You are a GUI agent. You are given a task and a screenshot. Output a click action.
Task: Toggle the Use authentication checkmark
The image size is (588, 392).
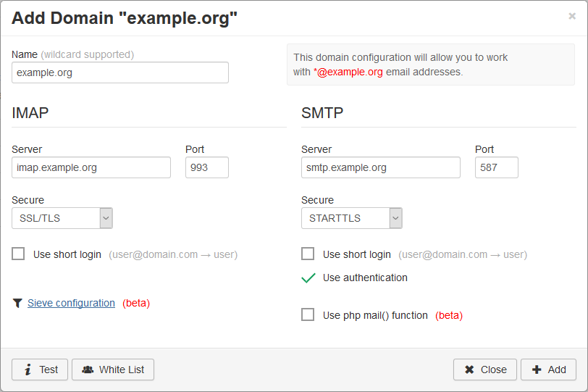[x=308, y=278]
